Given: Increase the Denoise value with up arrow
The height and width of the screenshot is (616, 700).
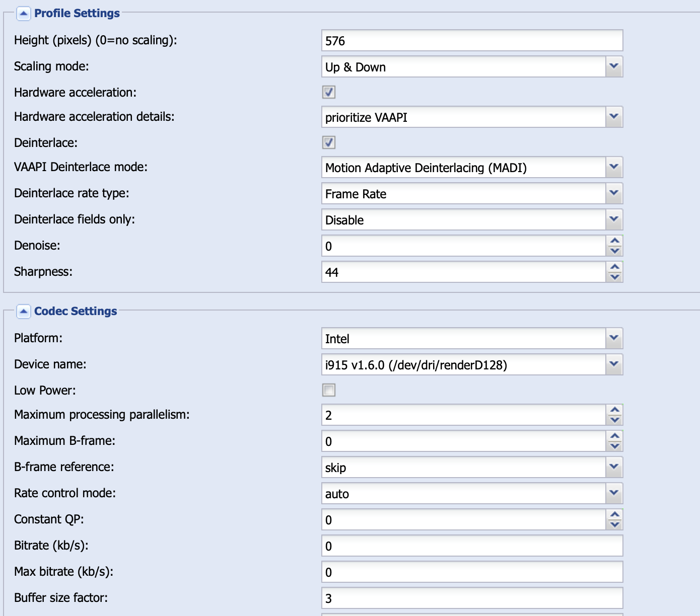Looking at the screenshot, I should click(614, 241).
